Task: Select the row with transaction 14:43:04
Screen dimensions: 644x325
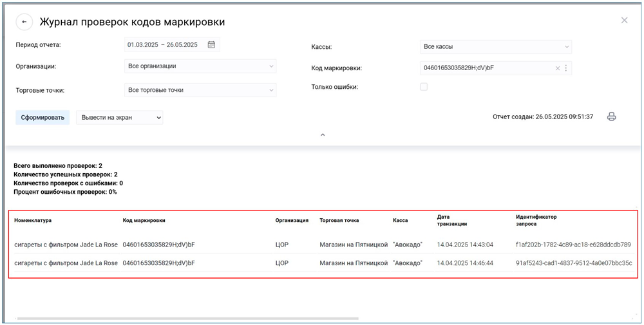Action: (322, 245)
